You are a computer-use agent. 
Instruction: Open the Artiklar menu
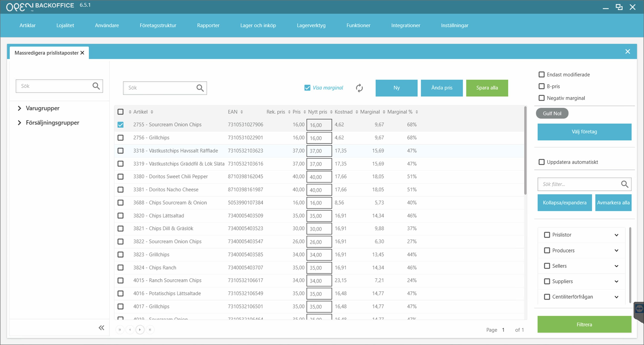click(x=27, y=25)
